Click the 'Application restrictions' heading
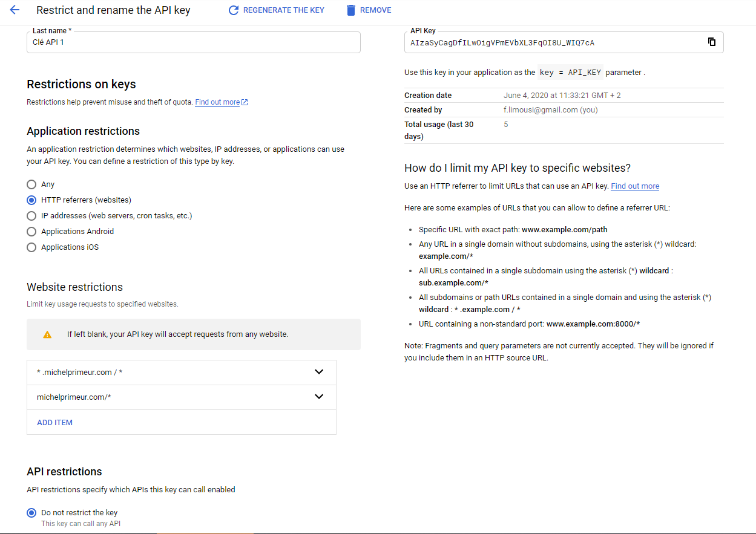The width and height of the screenshot is (756, 534). point(84,131)
